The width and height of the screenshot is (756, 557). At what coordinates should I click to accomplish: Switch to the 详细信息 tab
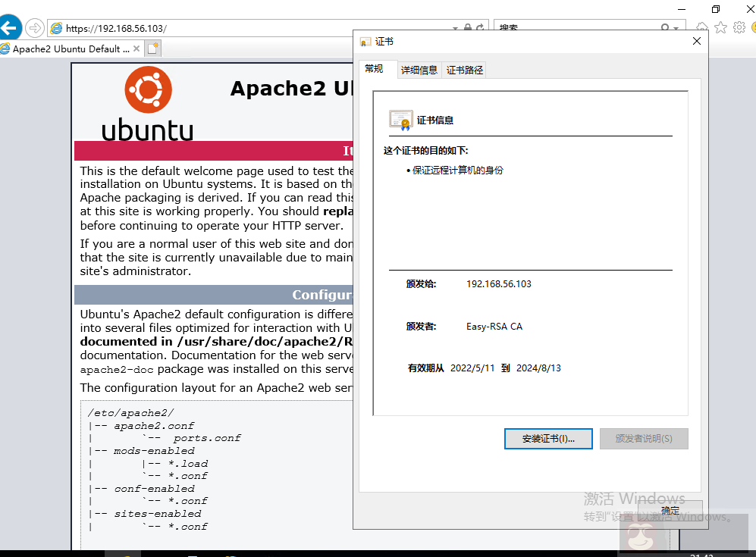pyautogui.click(x=419, y=69)
